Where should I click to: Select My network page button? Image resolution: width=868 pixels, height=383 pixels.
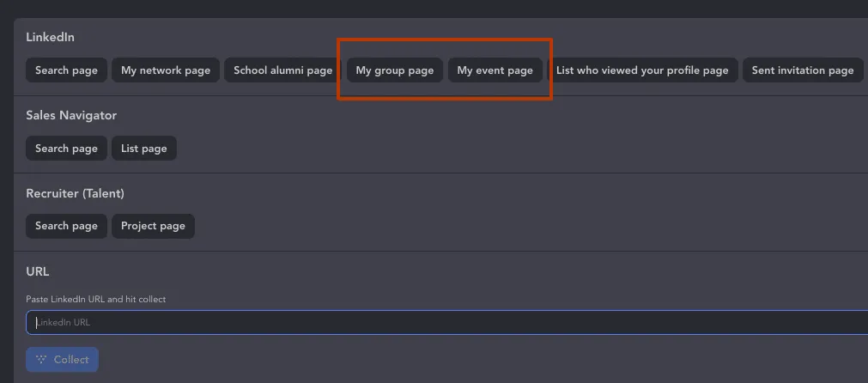coord(166,70)
